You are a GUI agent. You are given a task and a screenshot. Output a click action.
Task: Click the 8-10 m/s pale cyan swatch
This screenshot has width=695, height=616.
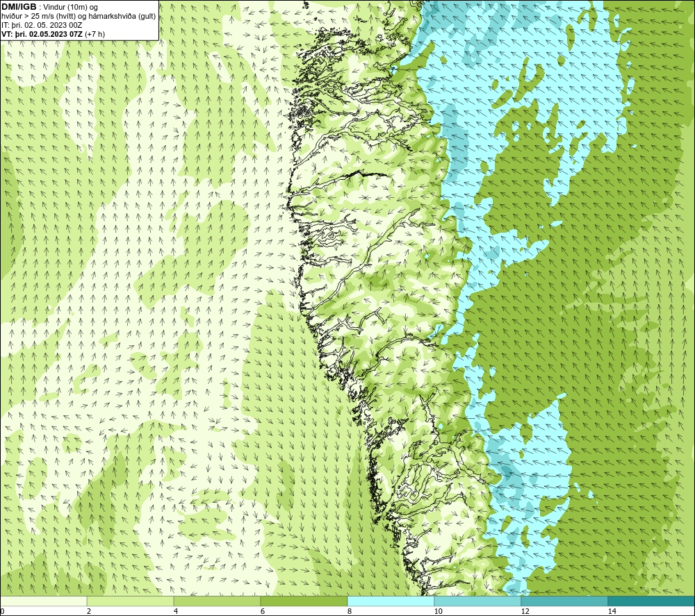click(391, 601)
